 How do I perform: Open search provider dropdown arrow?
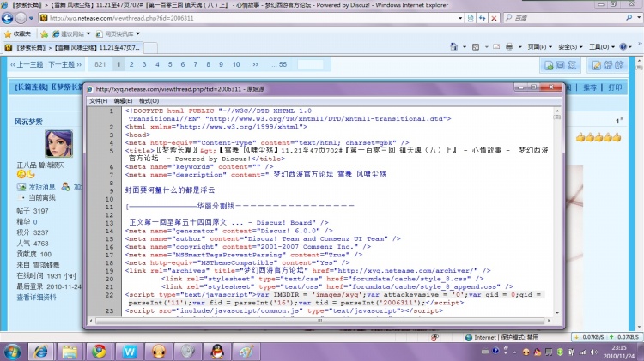tap(639, 18)
